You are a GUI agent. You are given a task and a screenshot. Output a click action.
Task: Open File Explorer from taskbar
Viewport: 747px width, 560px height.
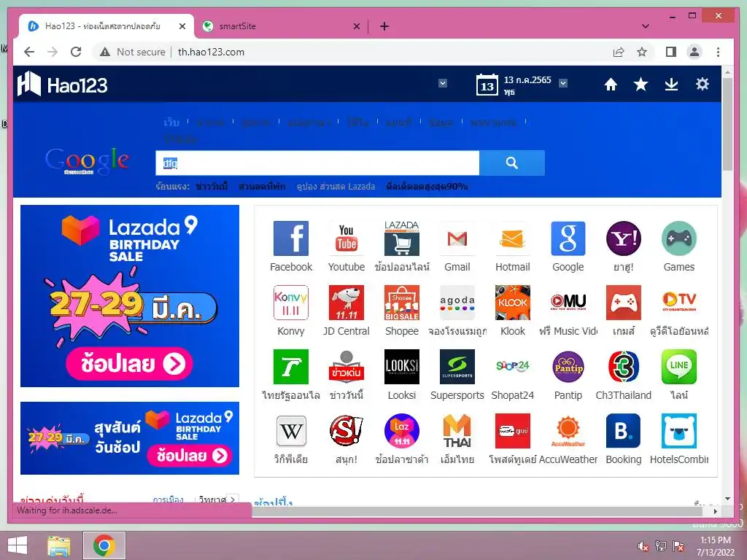(59, 545)
